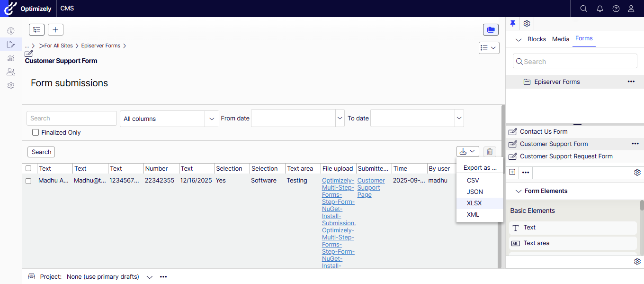Screen dimensions: 644x284
Task: Open the notifications bell
Action: [599, 9]
